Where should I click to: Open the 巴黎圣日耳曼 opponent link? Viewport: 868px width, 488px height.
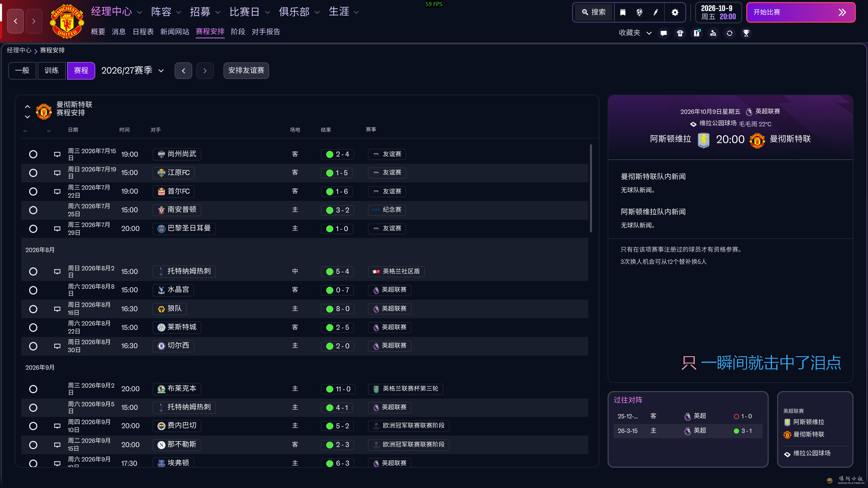(184, 229)
